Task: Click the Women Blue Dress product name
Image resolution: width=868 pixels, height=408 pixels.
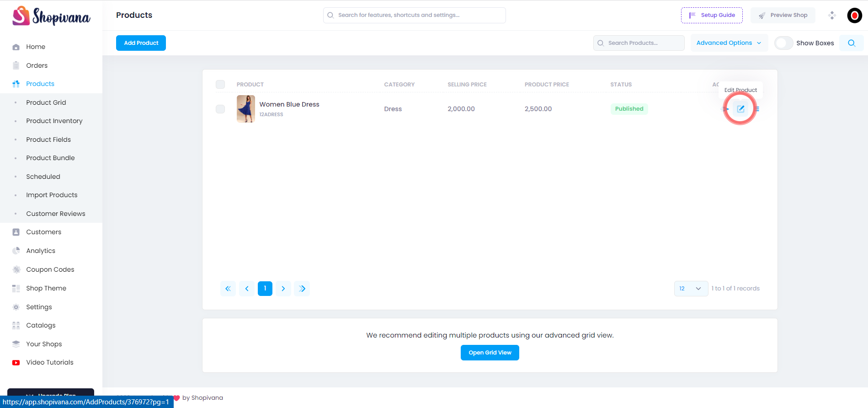Action: [289, 104]
